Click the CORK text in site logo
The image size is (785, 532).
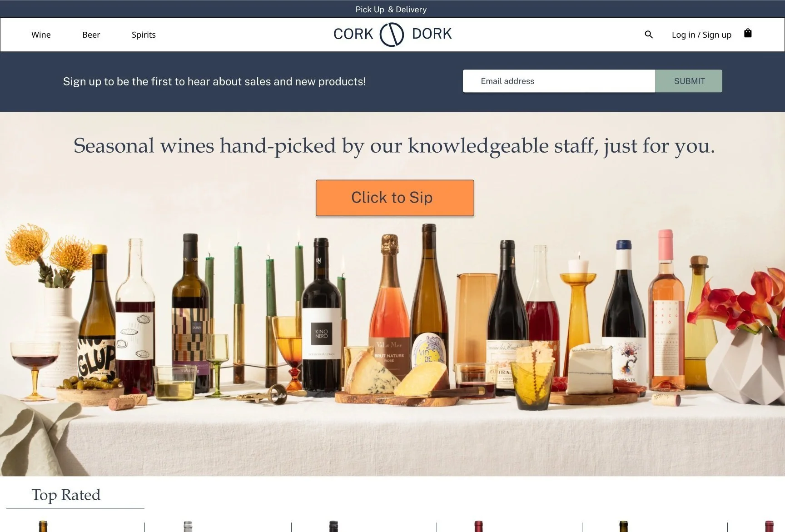coord(353,34)
